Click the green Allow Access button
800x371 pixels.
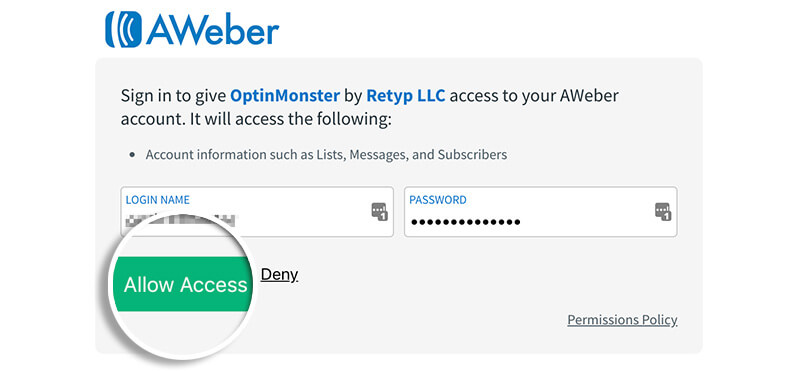pyautogui.click(x=183, y=284)
